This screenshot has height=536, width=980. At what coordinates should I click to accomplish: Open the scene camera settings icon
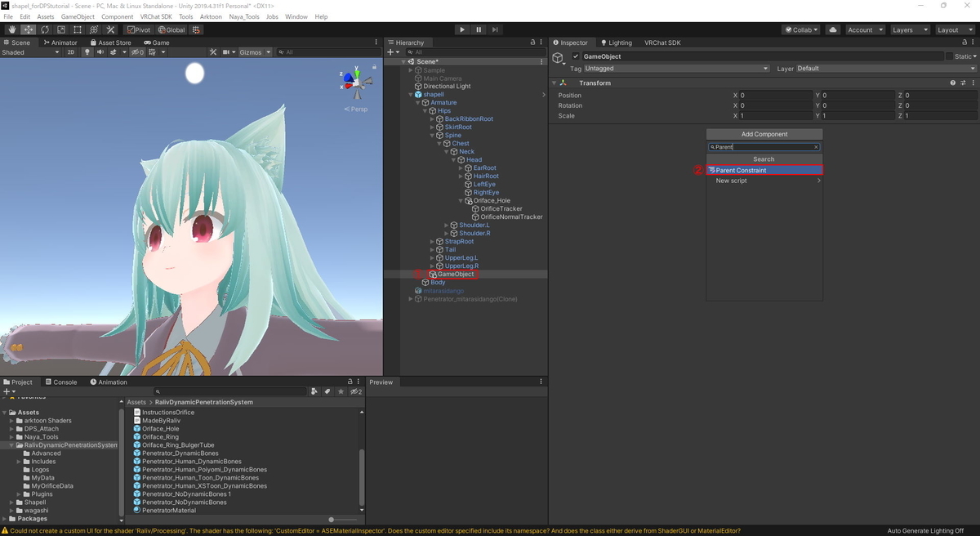pos(226,51)
